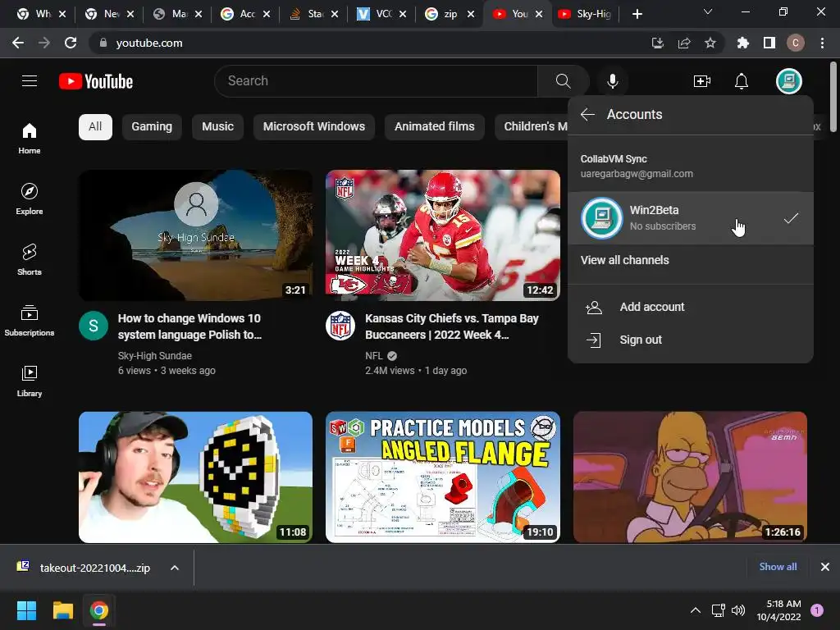Reload the page in Chrome
The height and width of the screenshot is (630, 840).
pyautogui.click(x=71, y=43)
